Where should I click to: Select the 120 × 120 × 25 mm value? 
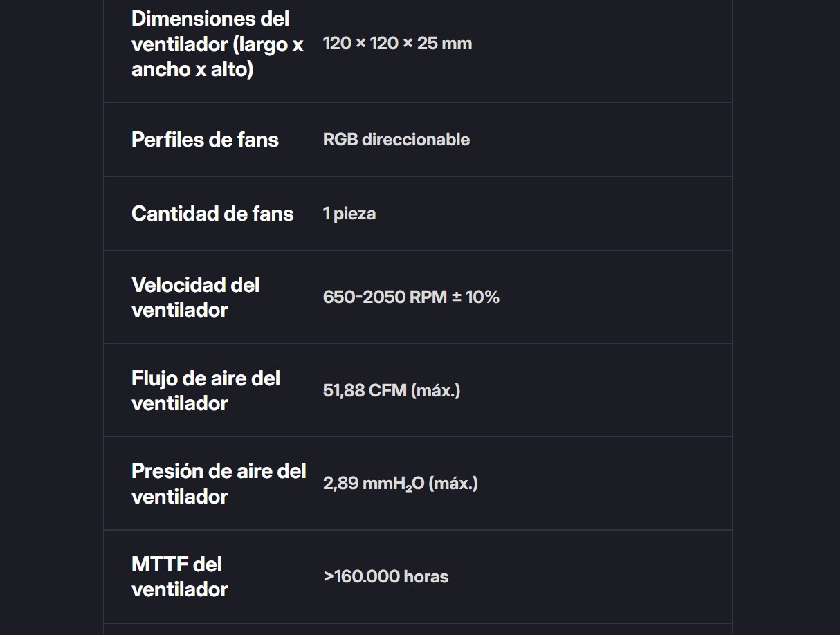tap(397, 44)
